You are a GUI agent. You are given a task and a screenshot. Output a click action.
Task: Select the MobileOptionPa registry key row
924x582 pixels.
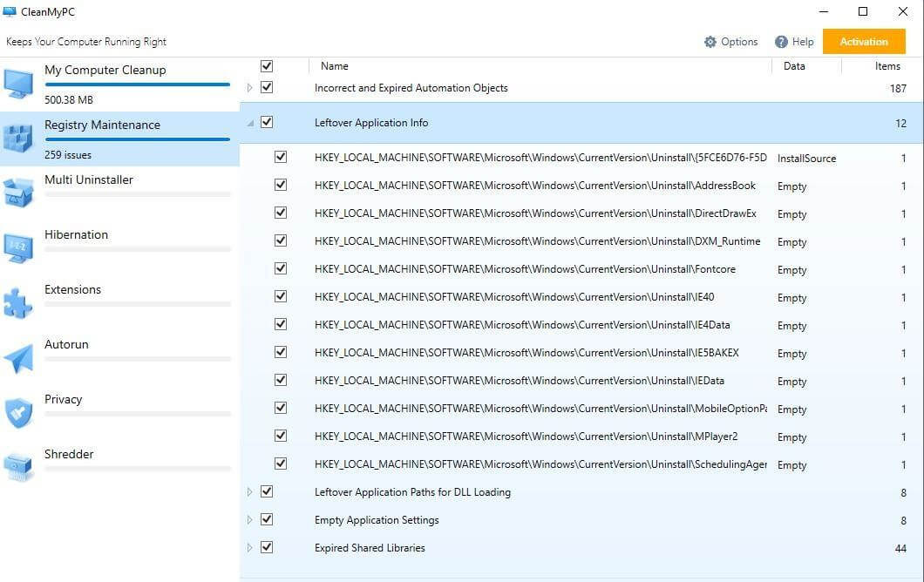pyautogui.click(x=581, y=409)
